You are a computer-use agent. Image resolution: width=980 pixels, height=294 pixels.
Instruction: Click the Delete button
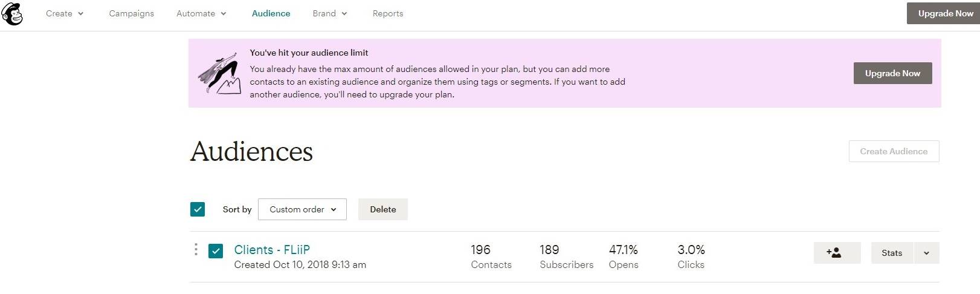[x=383, y=209]
